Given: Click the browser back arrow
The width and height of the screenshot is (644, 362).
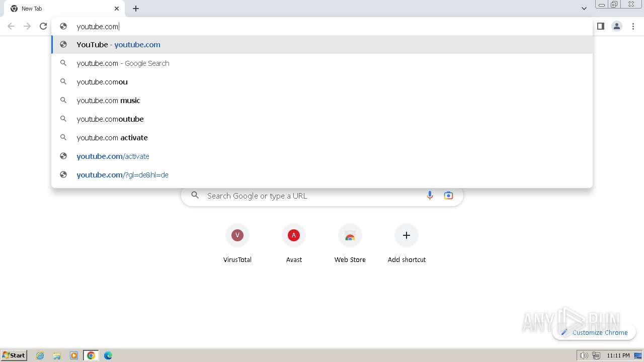Looking at the screenshot, I should click(11, 26).
